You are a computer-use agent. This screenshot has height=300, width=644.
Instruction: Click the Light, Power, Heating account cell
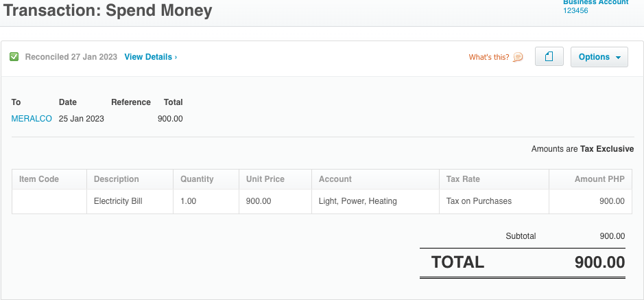358,201
